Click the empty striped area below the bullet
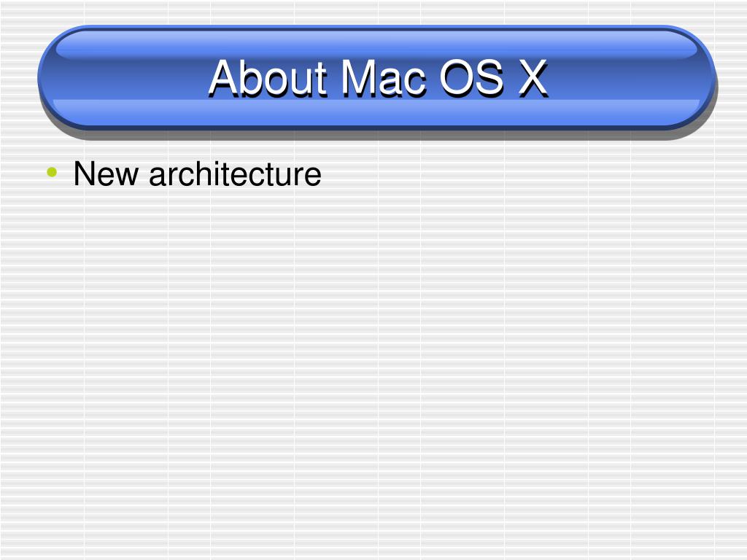Viewport: 747px width, 560px height. [x=373, y=371]
